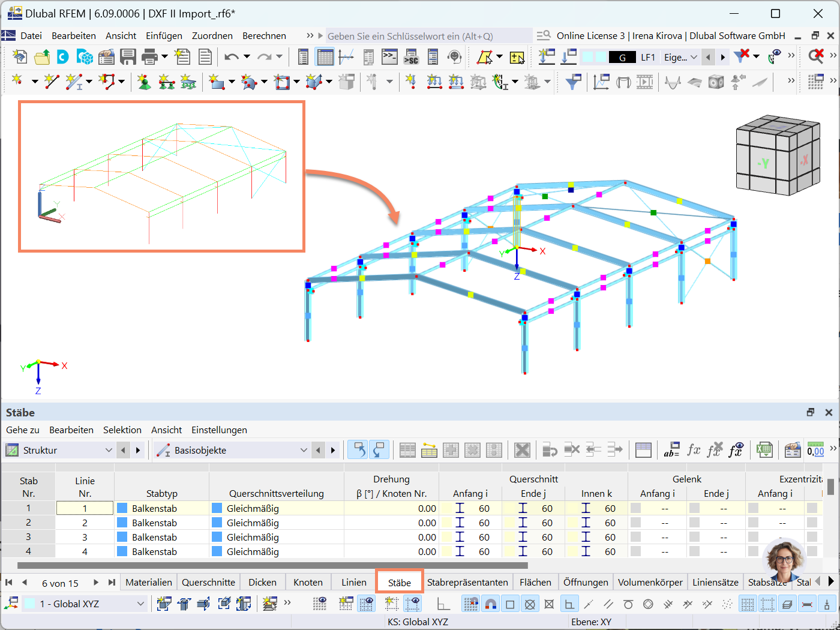Toggle snap mode magnet icon
Screen dimensions: 840x630
(x=491, y=604)
